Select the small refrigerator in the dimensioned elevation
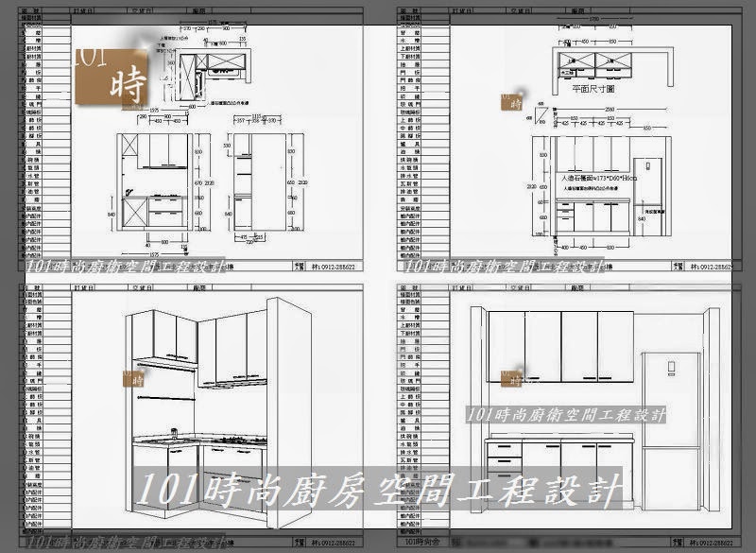 pos(647,196)
